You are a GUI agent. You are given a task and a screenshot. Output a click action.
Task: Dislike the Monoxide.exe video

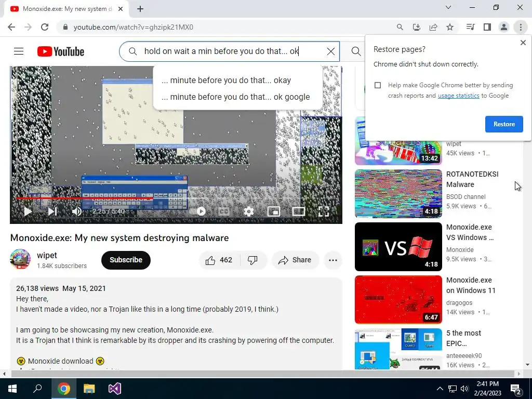click(x=253, y=260)
